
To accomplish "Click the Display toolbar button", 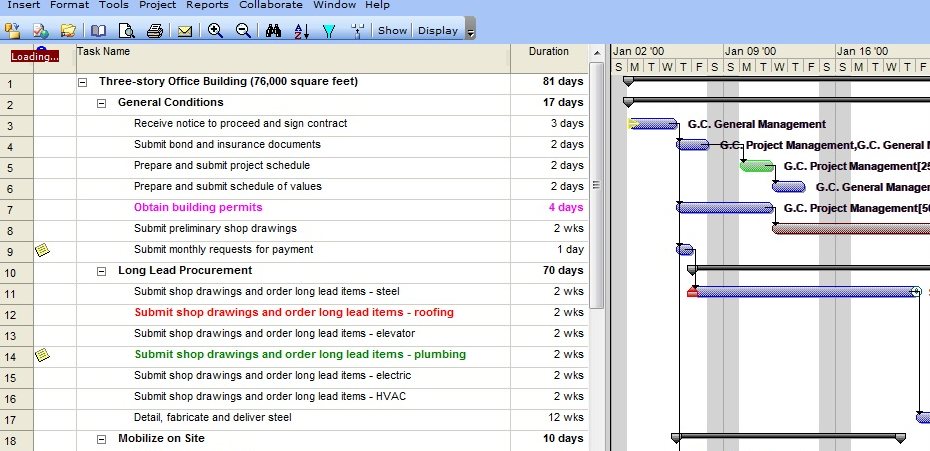I will coord(438,31).
